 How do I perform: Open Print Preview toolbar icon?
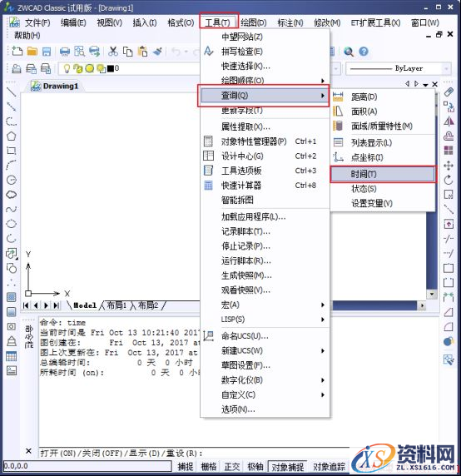pyautogui.click(x=80, y=52)
